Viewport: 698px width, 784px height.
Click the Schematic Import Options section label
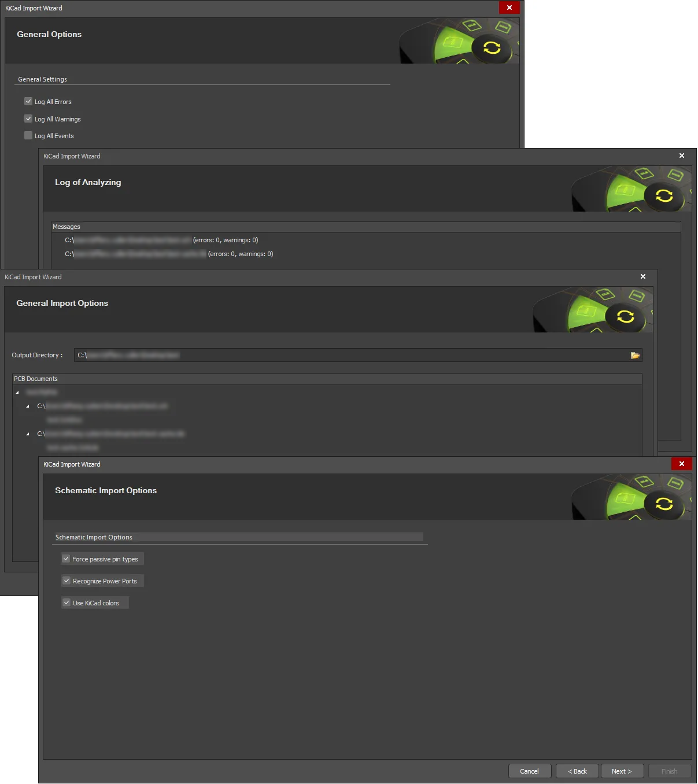click(x=94, y=537)
